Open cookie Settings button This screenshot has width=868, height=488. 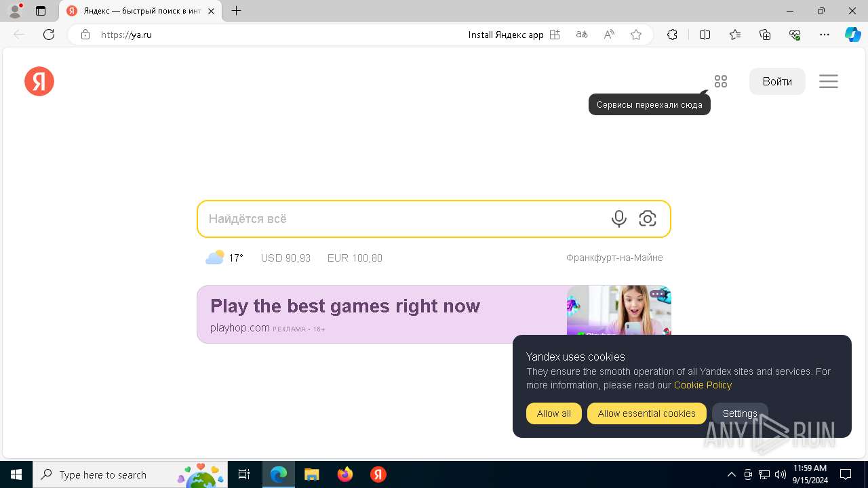click(x=740, y=413)
